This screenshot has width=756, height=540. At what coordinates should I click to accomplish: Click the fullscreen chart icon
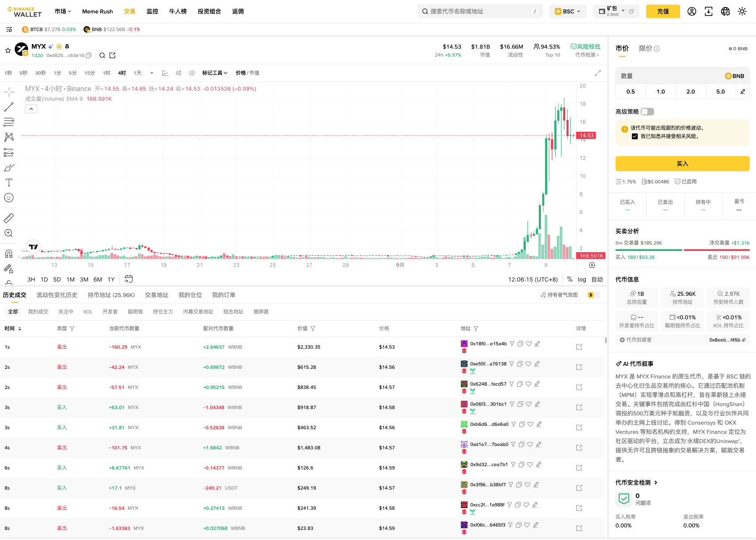(x=598, y=73)
